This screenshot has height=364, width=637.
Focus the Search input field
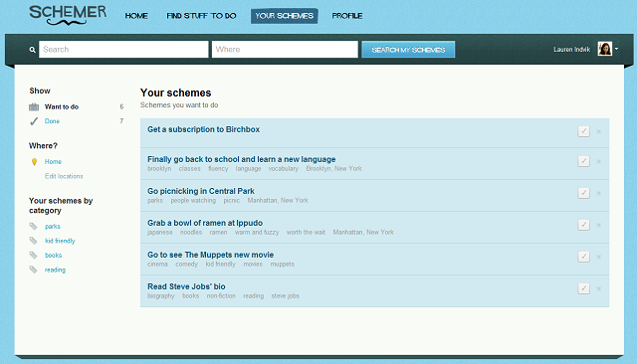[x=123, y=49]
